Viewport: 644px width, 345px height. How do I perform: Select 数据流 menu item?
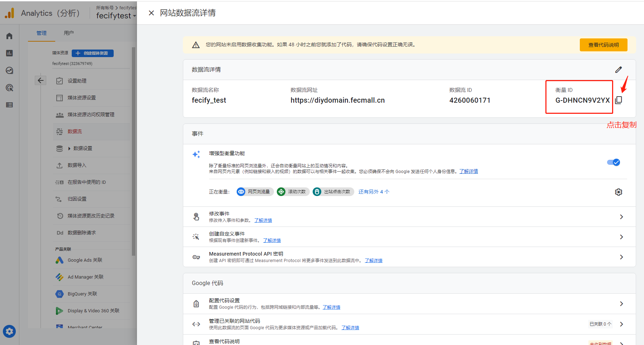tap(91, 131)
